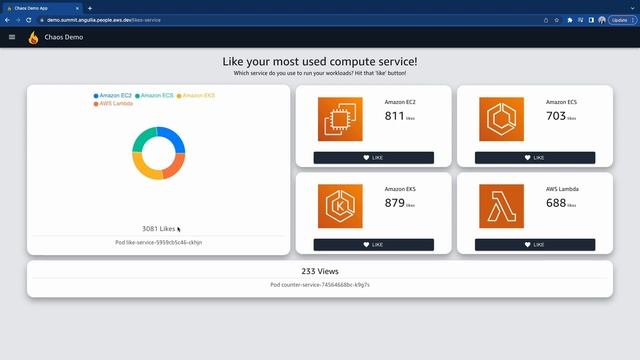Click the 703 likes count for ECS
The image size is (640, 360).
pyautogui.click(x=556, y=116)
